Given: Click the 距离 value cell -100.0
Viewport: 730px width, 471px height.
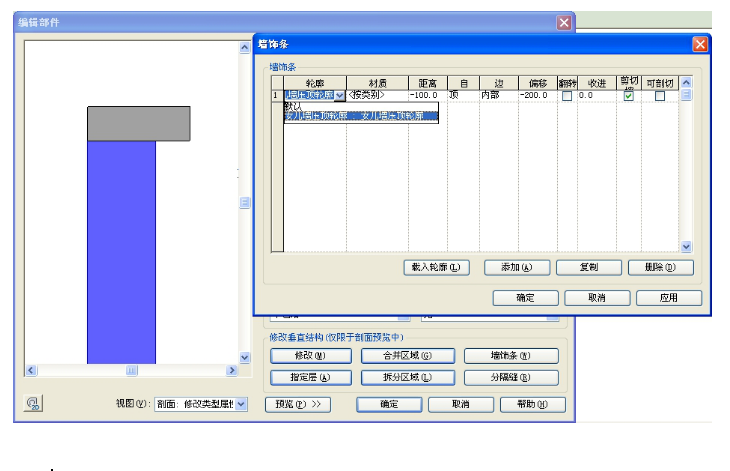Looking at the screenshot, I should click(x=426, y=95).
